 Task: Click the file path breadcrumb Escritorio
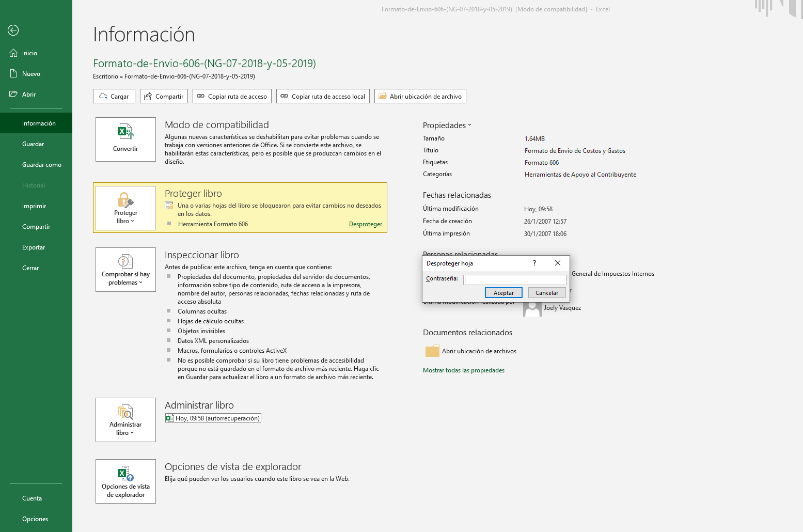[x=105, y=76]
